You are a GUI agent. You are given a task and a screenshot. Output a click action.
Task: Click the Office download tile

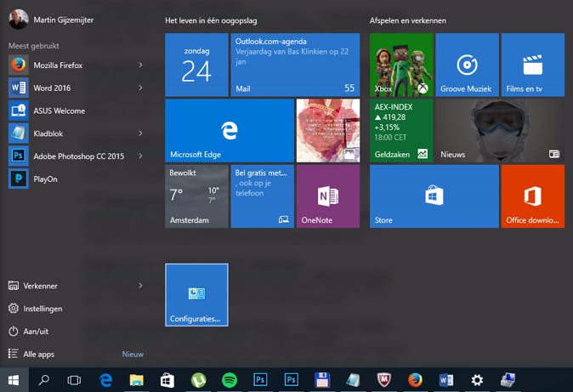pyautogui.click(x=532, y=196)
